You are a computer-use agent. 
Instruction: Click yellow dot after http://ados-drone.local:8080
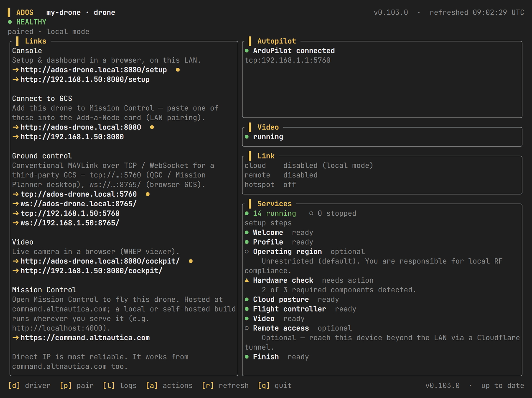point(152,127)
